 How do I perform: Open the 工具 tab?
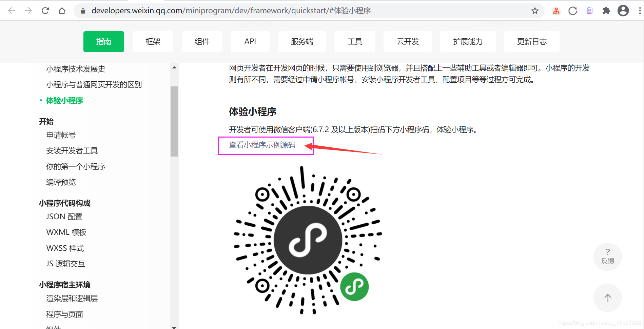point(355,42)
